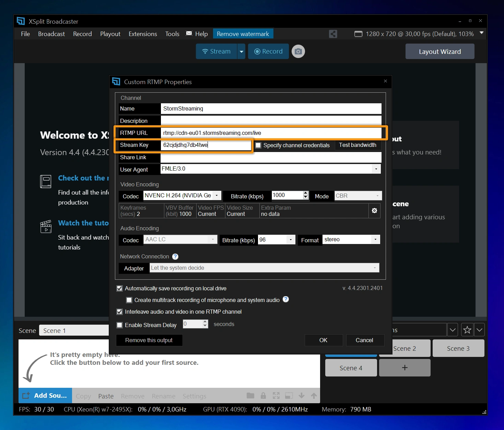504x430 pixels.
Task: Open the Tools menu
Action: pos(172,34)
